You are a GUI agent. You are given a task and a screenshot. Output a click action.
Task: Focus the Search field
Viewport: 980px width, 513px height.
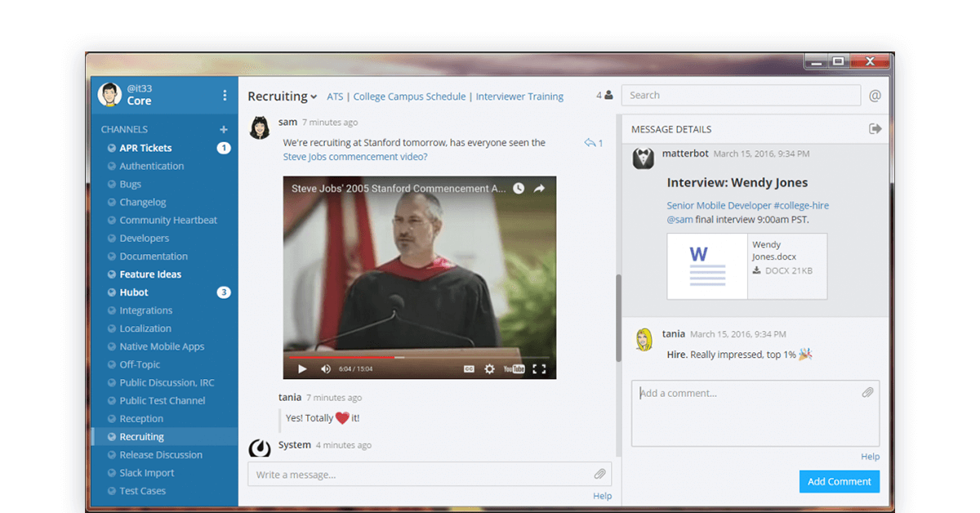coord(741,96)
